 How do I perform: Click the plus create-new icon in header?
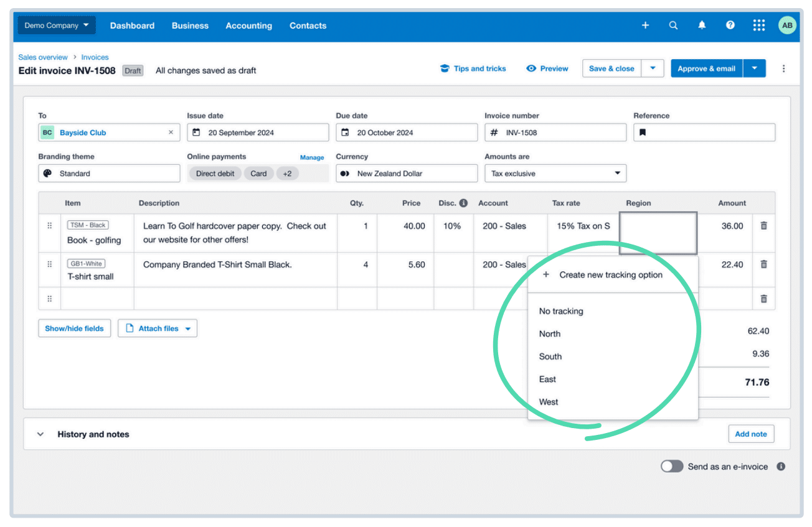coord(645,26)
